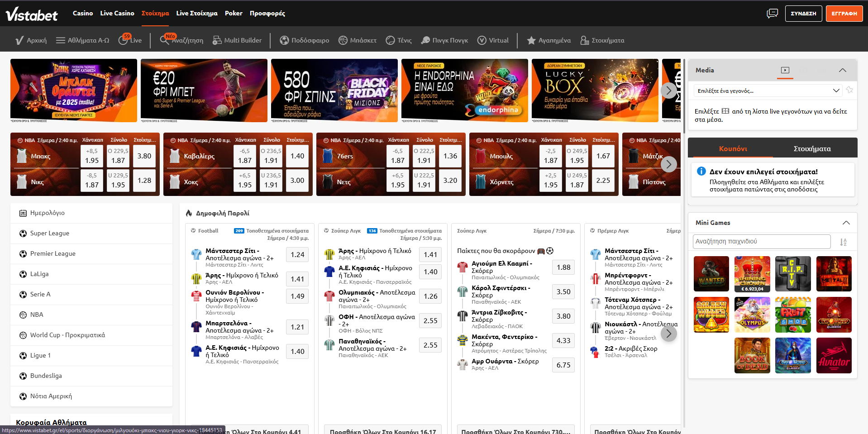Toggle Μάντσεστερ Σίτι odds 1.24 selection
The width and height of the screenshot is (868, 434).
pyautogui.click(x=297, y=255)
